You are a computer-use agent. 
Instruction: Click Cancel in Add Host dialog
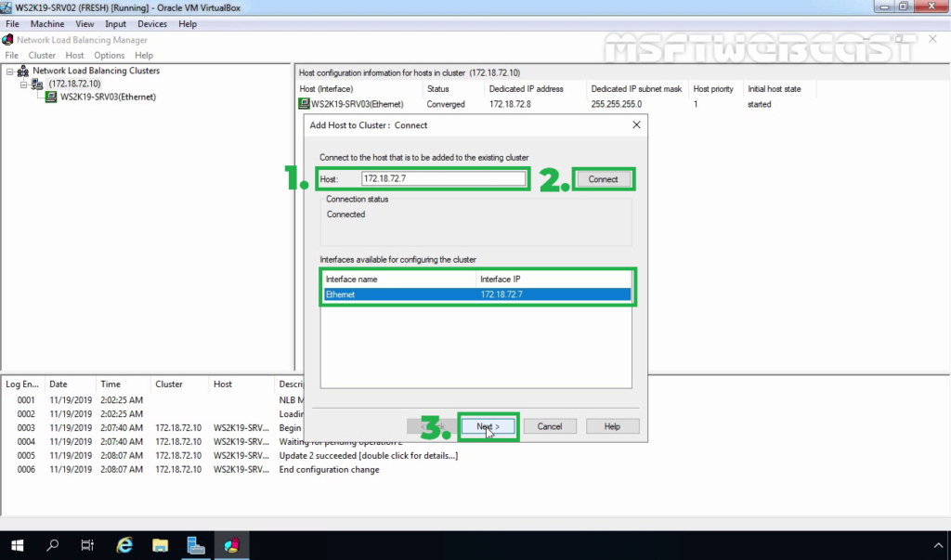(x=550, y=426)
